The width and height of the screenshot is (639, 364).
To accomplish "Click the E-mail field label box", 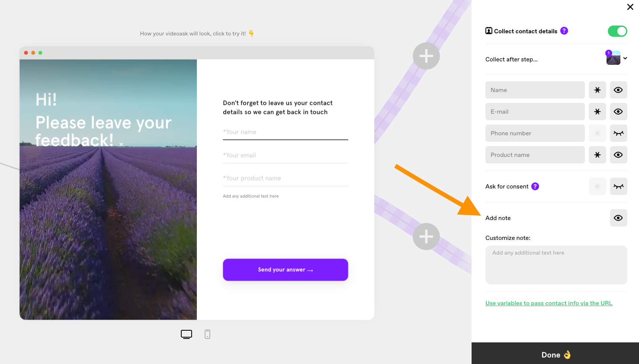I will click(x=535, y=112).
